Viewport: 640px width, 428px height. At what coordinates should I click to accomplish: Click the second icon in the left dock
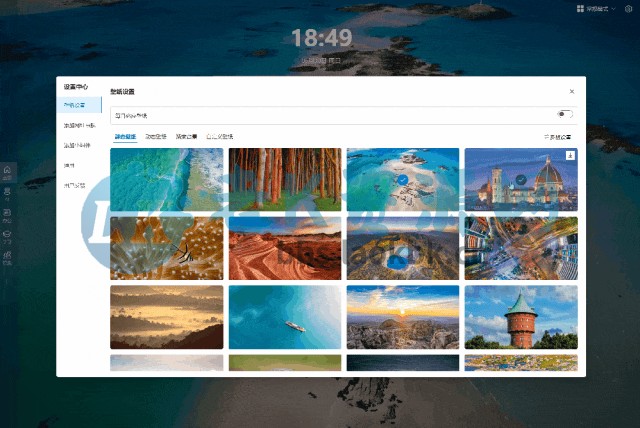[7, 193]
